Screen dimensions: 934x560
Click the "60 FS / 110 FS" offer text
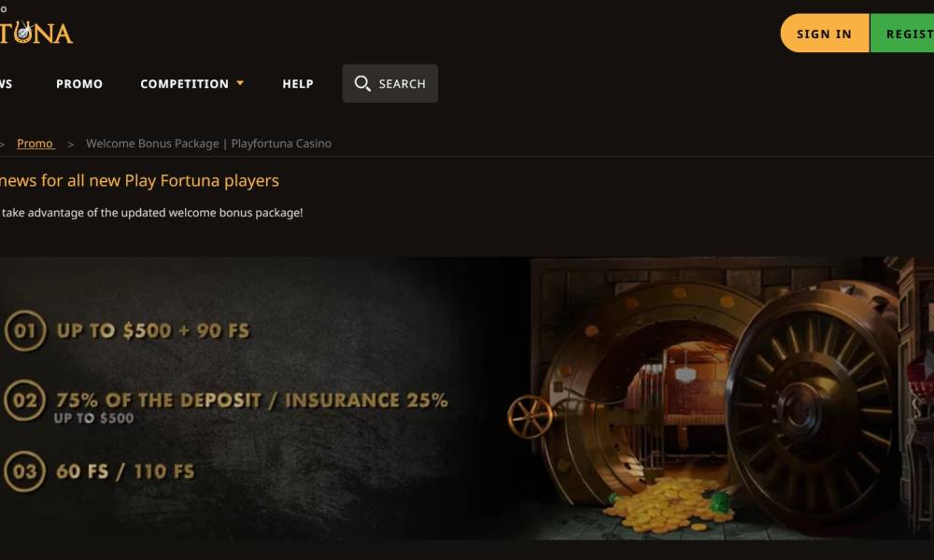(125, 472)
